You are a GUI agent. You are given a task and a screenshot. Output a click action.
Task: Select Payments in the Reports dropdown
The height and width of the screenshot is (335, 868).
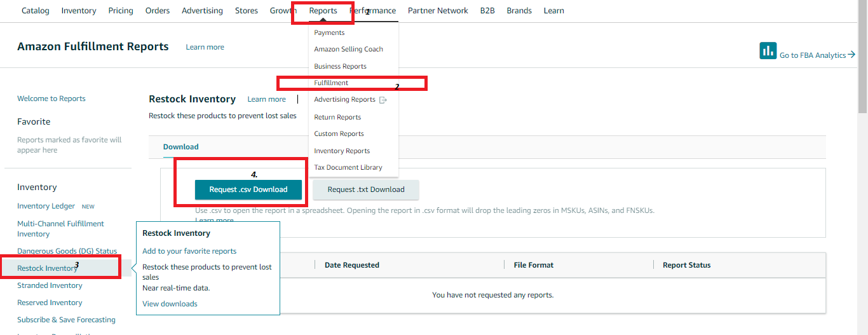(329, 32)
